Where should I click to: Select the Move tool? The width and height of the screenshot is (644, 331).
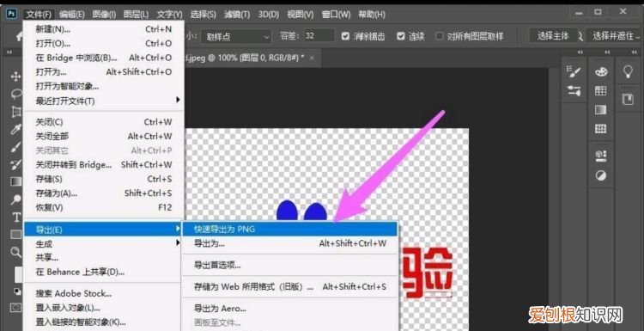click(15, 77)
